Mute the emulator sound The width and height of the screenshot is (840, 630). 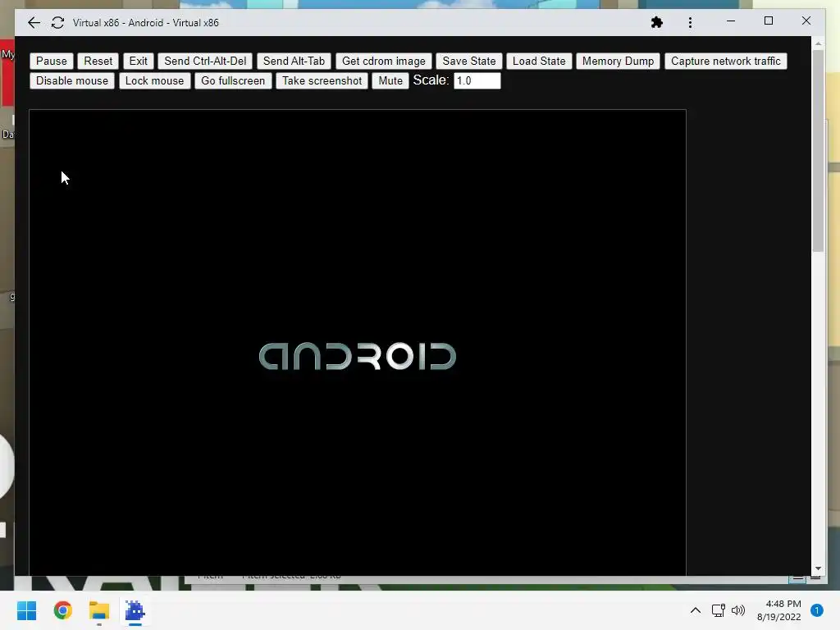(x=390, y=81)
